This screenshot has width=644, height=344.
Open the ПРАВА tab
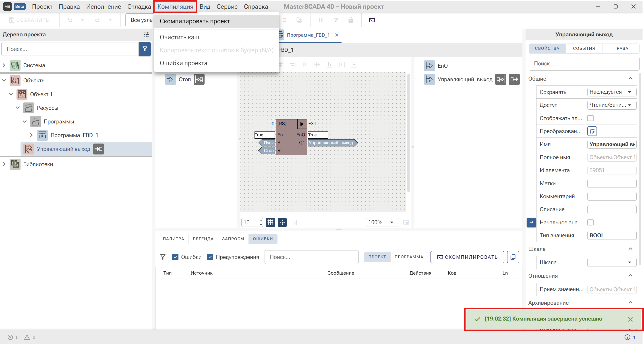pos(621,48)
